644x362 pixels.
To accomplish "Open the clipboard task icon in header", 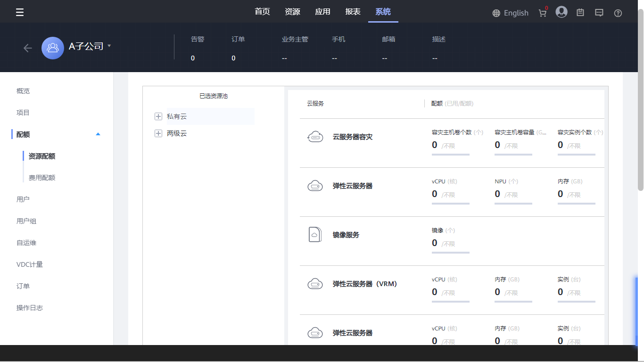I will (x=580, y=13).
